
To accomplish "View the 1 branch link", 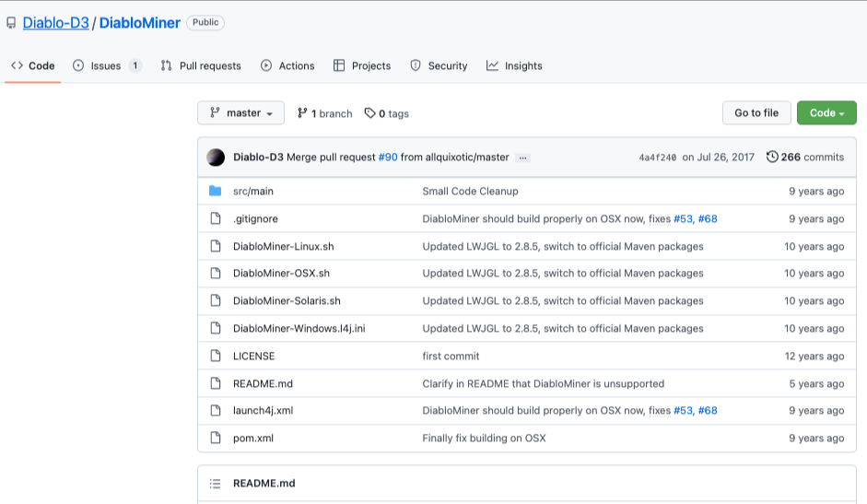I will (x=324, y=113).
